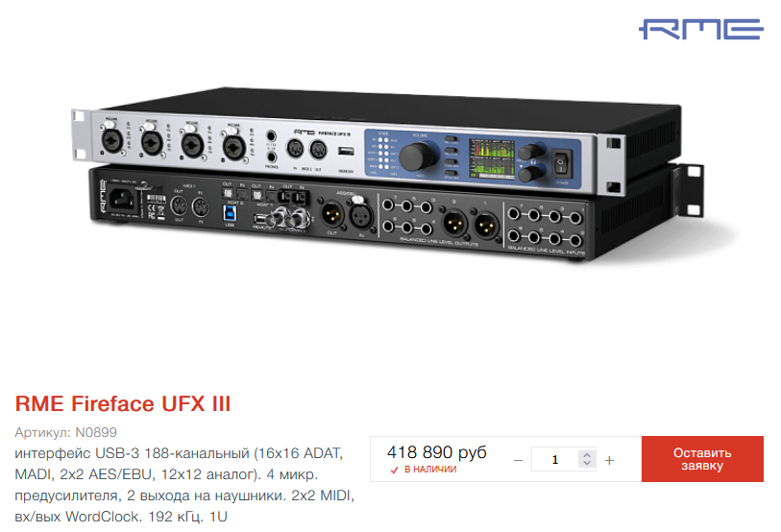Decrease quantity with the spinner down arrow
The width and height of the screenshot is (781, 532).
click(587, 464)
